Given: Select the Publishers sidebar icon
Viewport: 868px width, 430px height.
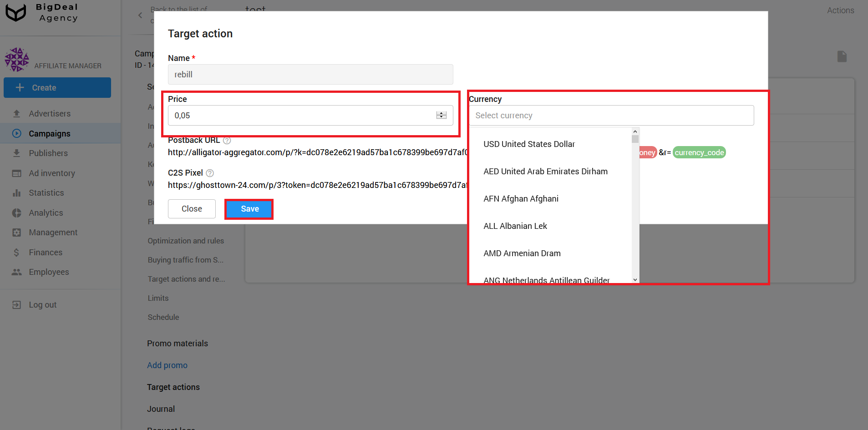Looking at the screenshot, I should [x=16, y=153].
